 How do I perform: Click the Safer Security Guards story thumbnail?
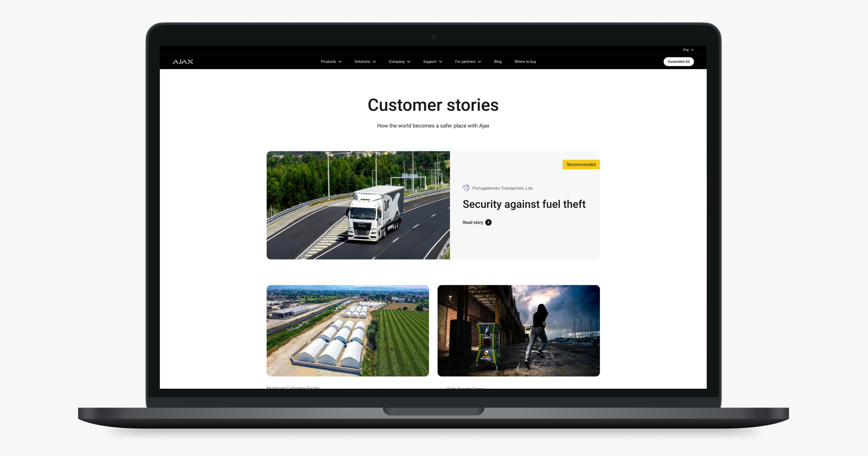[x=518, y=330]
